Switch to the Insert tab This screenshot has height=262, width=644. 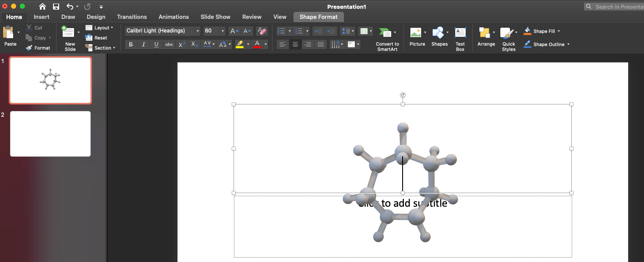[42, 17]
